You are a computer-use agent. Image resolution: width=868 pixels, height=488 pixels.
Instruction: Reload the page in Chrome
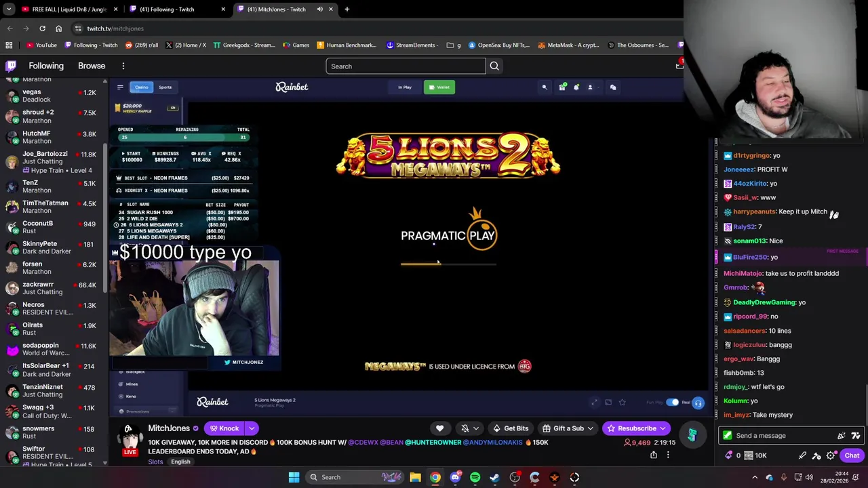pos(42,28)
